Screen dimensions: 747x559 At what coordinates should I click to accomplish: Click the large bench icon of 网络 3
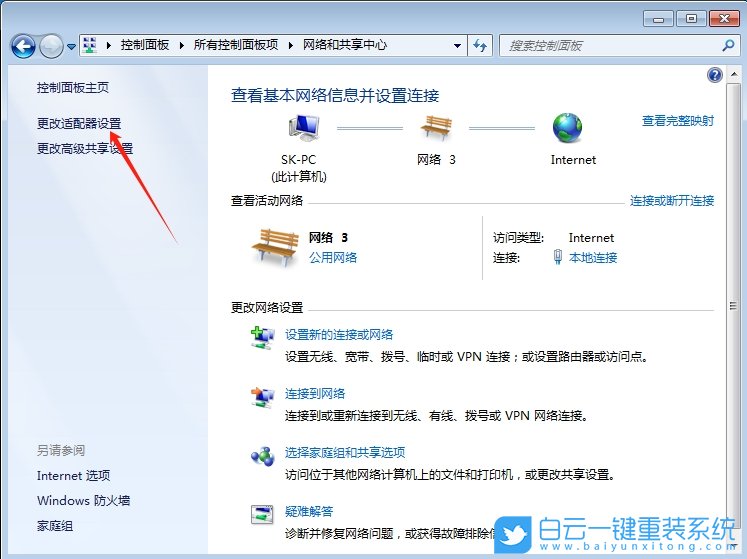[275, 247]
